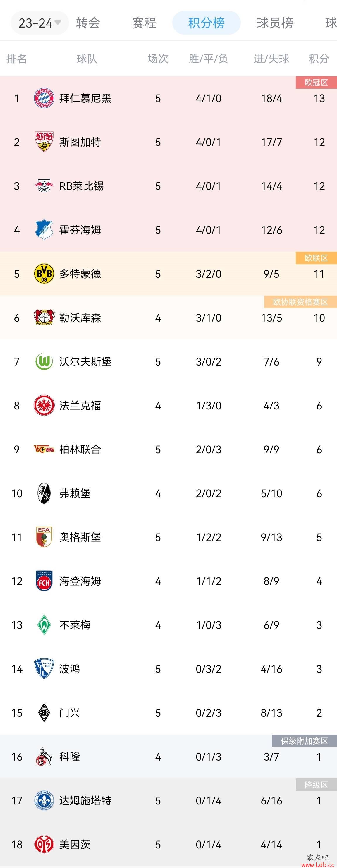Viewport: 337px width, 868px height.
Task: Switch to the 赛程 tab
Action: [144, 23]
